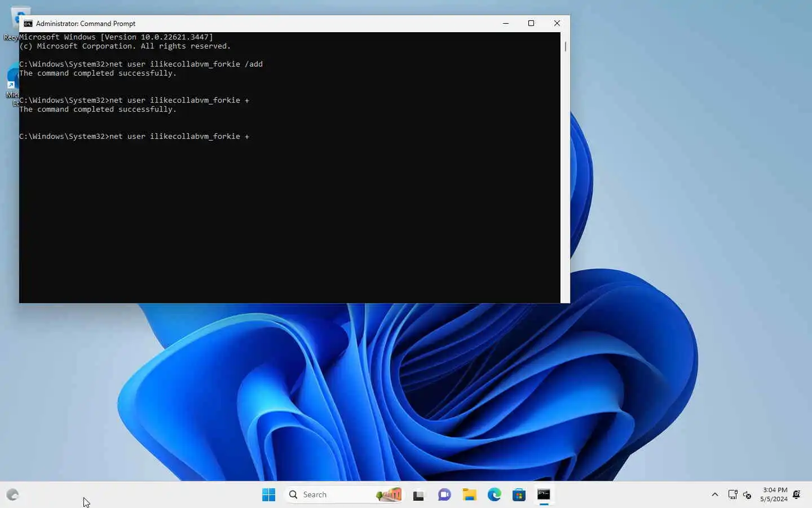Close the Command Prompt window

(x=557, y=23)
